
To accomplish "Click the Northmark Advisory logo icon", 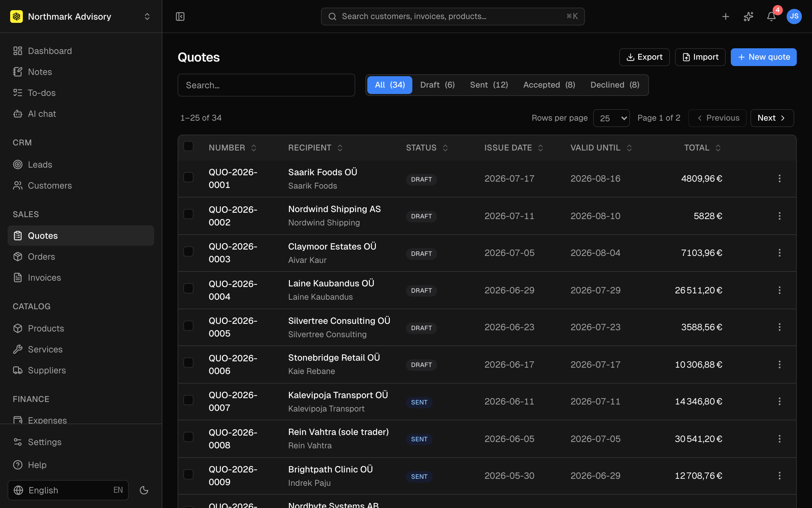I will (x=16, y=17).
